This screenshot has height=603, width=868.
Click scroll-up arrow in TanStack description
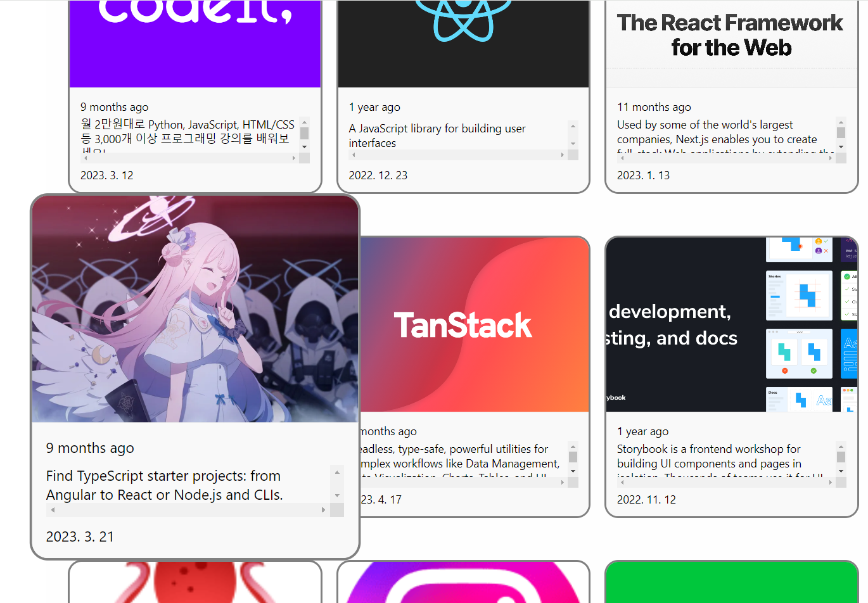point(573,446)
